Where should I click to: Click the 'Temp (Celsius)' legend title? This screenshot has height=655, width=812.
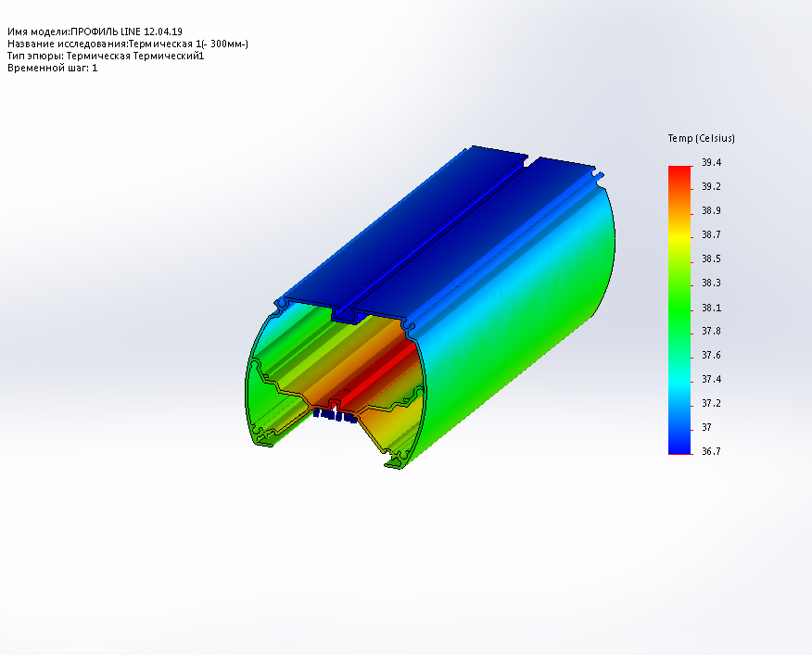coord(701,138)
